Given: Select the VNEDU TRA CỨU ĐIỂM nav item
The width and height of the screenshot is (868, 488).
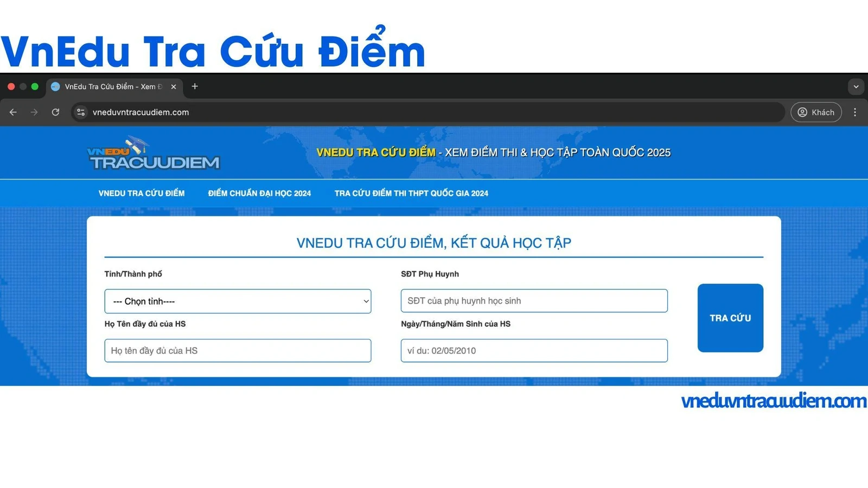Looking at the screenshot, I should pos(142,193).
